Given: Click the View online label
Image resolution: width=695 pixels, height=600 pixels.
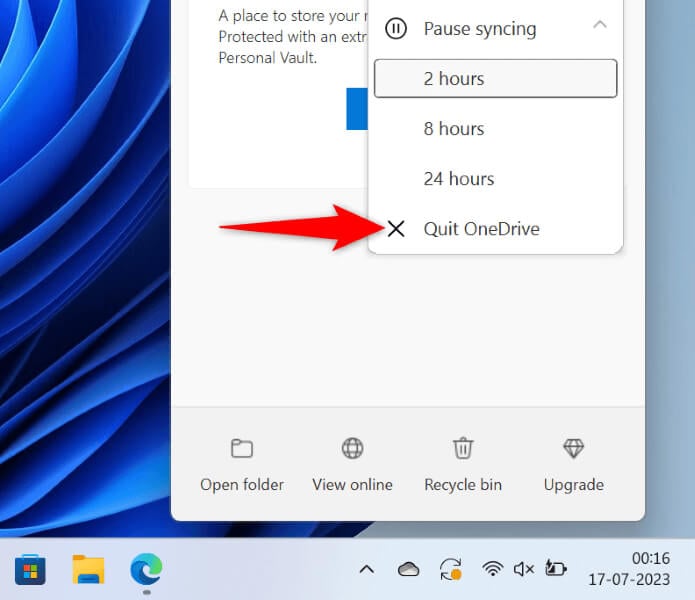Looking at the screenshot, I should (352, 485).
